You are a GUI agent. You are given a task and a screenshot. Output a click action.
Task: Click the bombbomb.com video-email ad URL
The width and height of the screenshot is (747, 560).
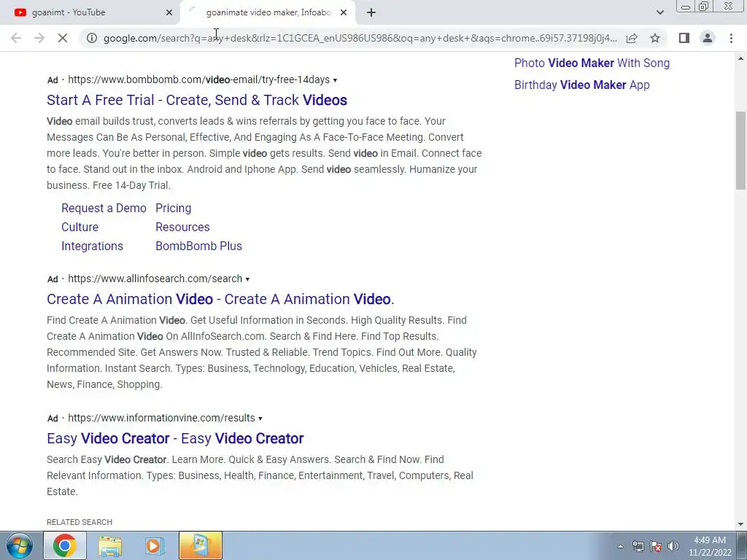(x=199, y=79)
